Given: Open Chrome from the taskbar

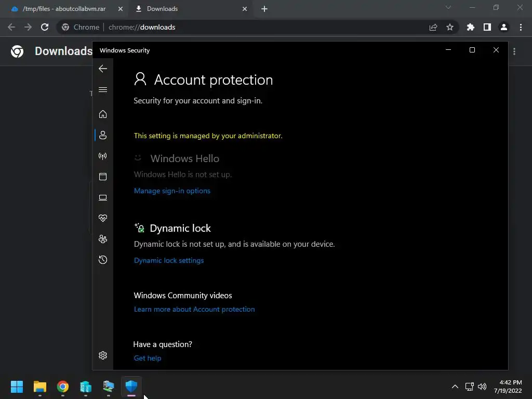Looking at the screenshot, I should [63, 387].
